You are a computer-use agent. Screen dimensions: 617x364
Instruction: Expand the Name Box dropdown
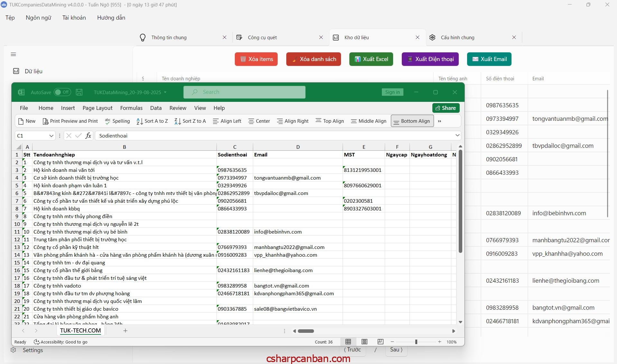pyautogui.click(x=51, y=136)
